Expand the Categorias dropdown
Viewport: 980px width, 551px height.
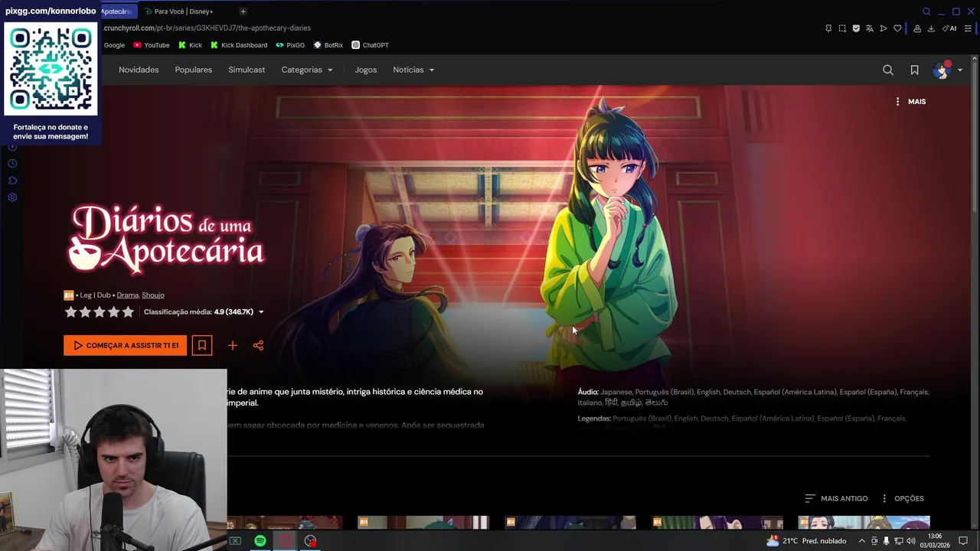tap(307, 70)
